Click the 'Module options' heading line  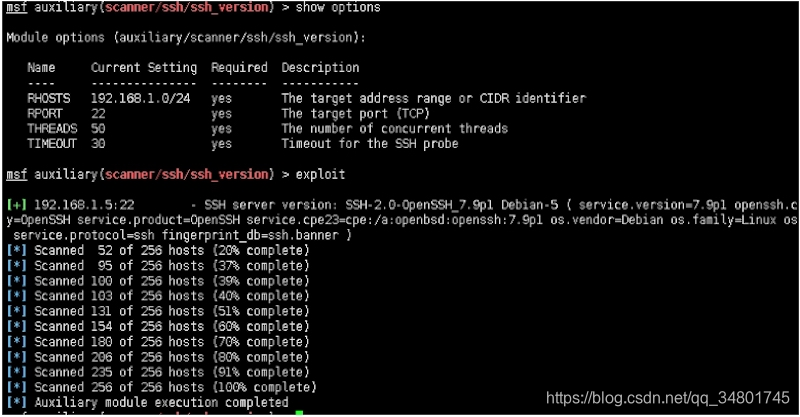click(186, 38)
